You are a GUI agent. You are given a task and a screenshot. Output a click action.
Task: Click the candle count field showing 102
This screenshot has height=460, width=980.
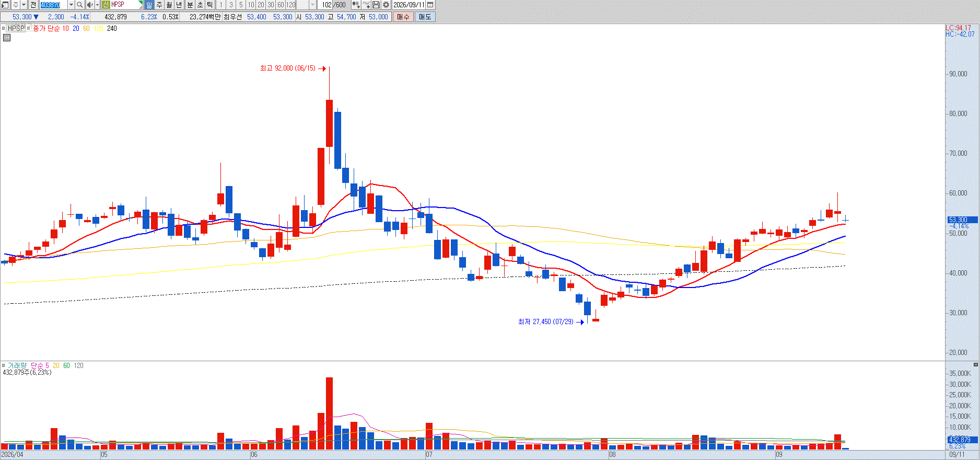click(326, 5)
